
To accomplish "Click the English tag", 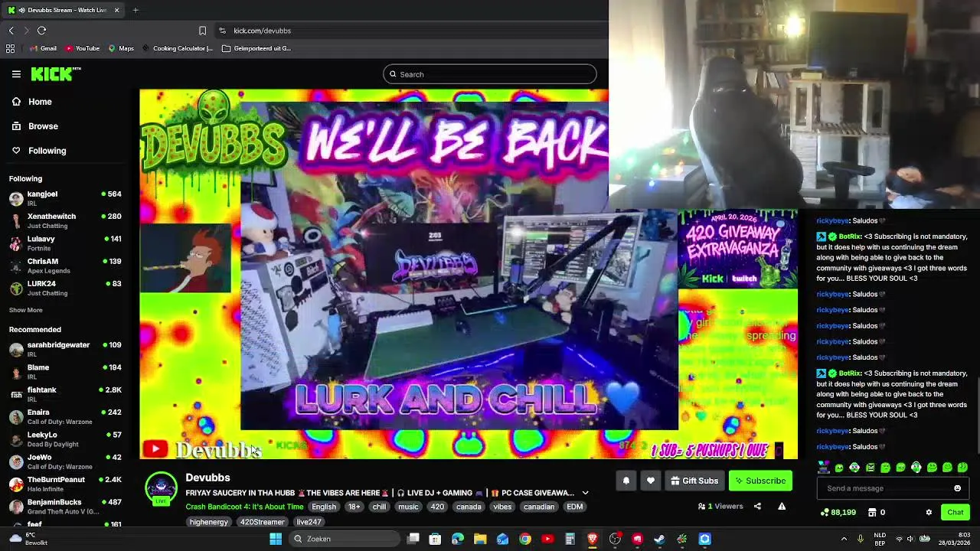I will [x=324, y=507].
